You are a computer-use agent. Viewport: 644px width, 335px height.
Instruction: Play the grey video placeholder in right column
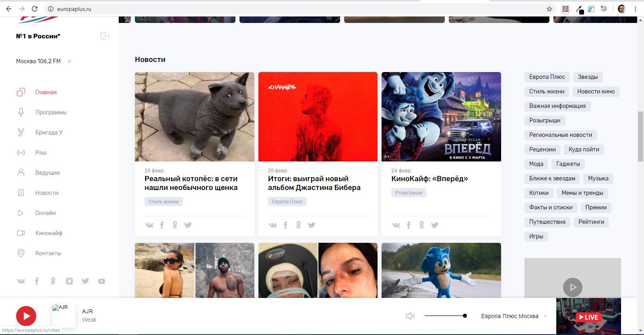click(x=573, y=287)
